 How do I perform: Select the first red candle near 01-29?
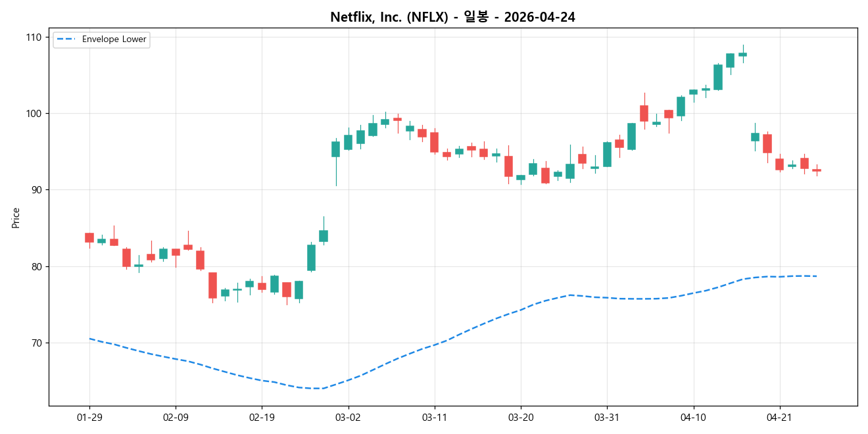(90, 237)
